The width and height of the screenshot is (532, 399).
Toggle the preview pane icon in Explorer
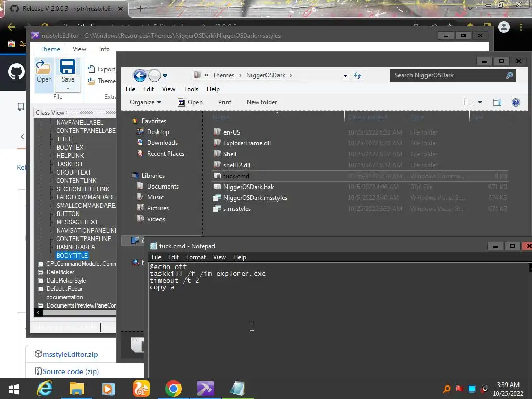pyautogui.click(x=497, y=102)
